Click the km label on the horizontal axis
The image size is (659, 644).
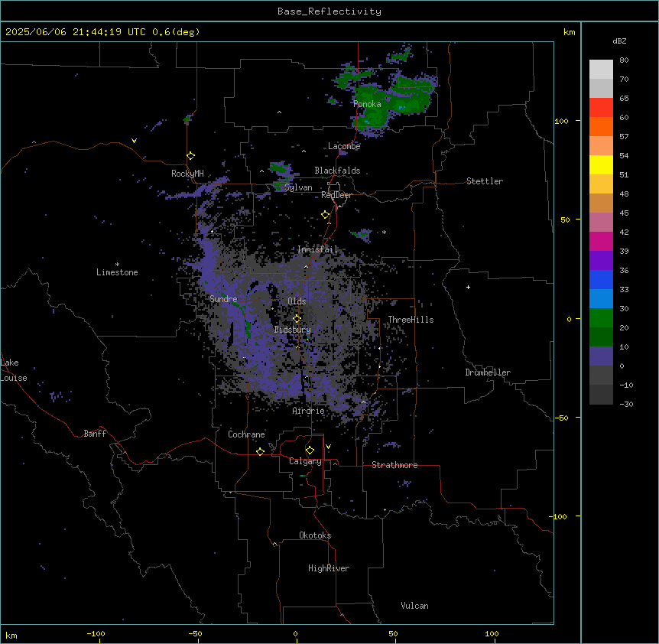[11, 635]
